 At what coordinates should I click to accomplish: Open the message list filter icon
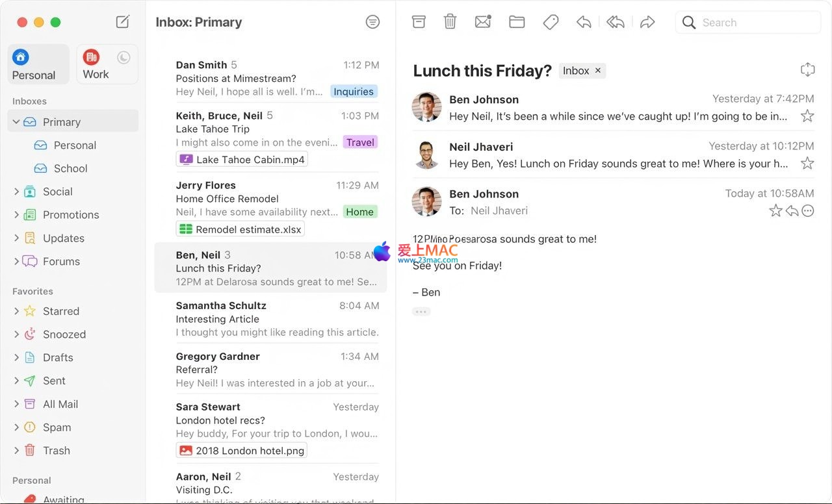coord(372,22)
